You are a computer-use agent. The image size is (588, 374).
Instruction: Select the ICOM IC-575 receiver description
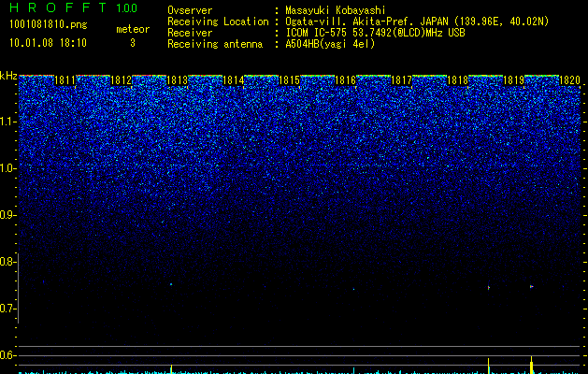point(375,33)
